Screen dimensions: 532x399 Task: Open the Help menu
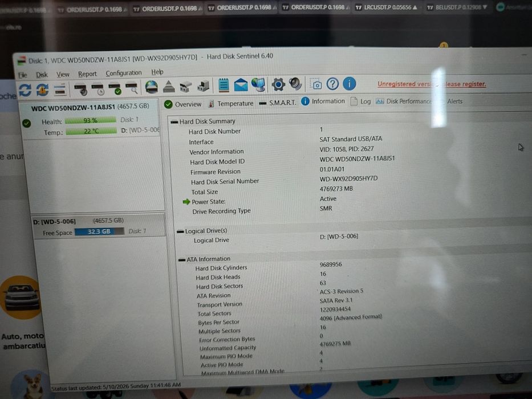(157, 72)
